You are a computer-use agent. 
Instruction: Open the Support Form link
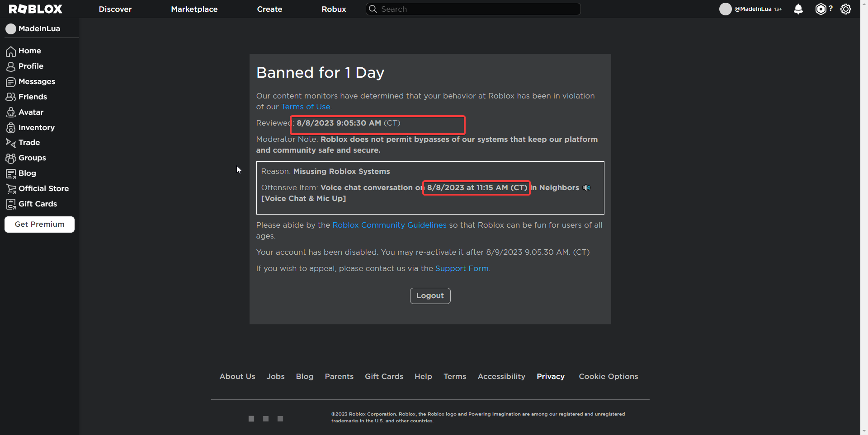(462, 268)
